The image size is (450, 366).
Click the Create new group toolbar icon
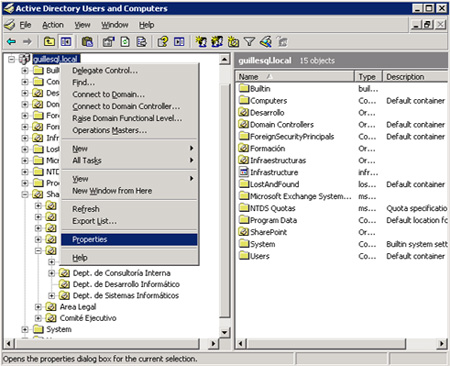(217, 42)
